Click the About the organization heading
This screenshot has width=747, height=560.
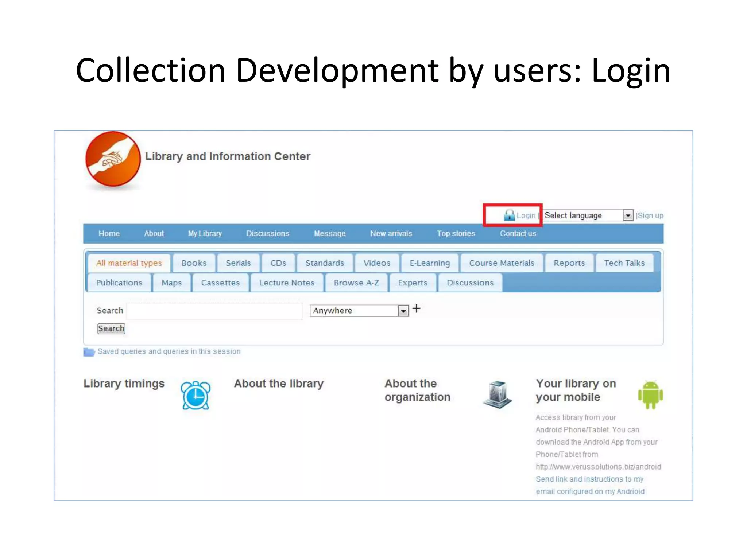pos(418,390)
